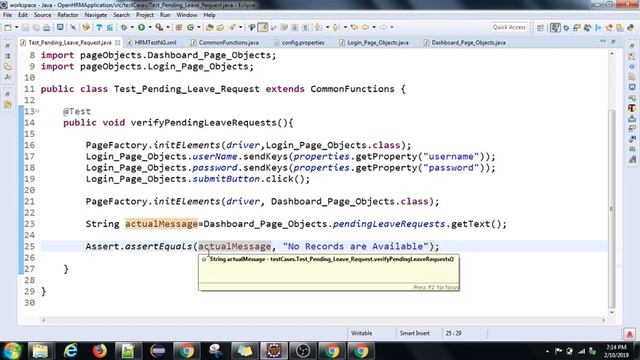640x360 pixels.
Task: Click the Run External Tools icon
Action: pyautogui.click(x=159, y=27)
